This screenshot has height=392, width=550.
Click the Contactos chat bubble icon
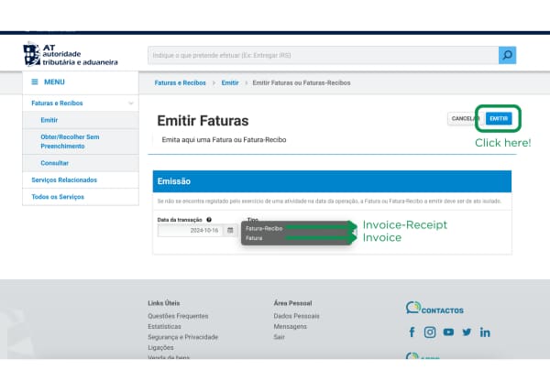tap(413, 307)
